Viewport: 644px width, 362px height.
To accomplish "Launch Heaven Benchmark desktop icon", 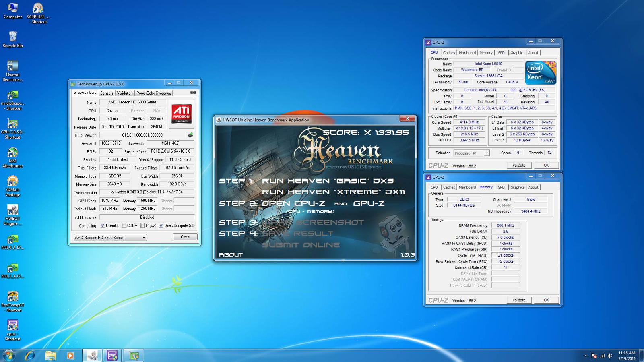I will tap(12, 71).
